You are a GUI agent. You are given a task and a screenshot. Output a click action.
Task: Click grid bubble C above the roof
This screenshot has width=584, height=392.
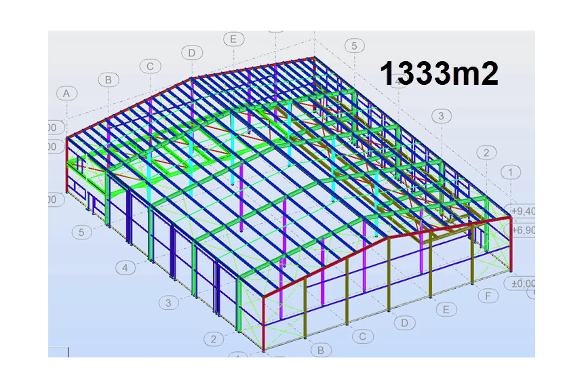[150, 66]
